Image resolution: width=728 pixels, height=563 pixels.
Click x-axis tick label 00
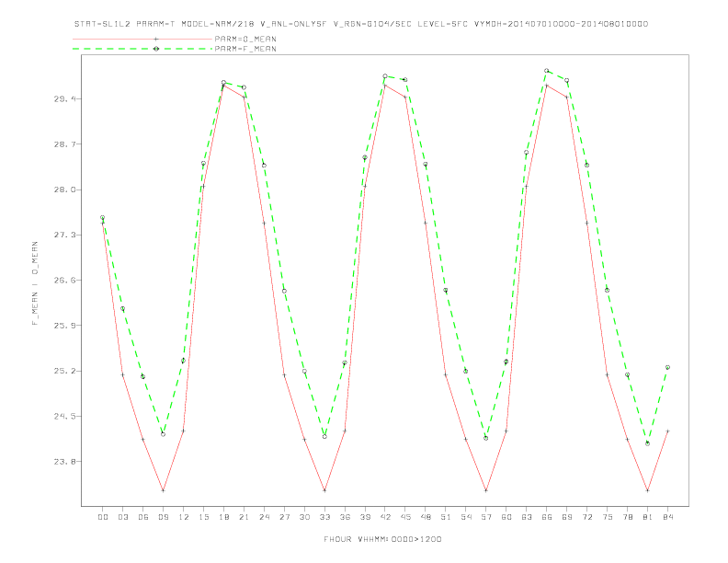tap(103, 517)
